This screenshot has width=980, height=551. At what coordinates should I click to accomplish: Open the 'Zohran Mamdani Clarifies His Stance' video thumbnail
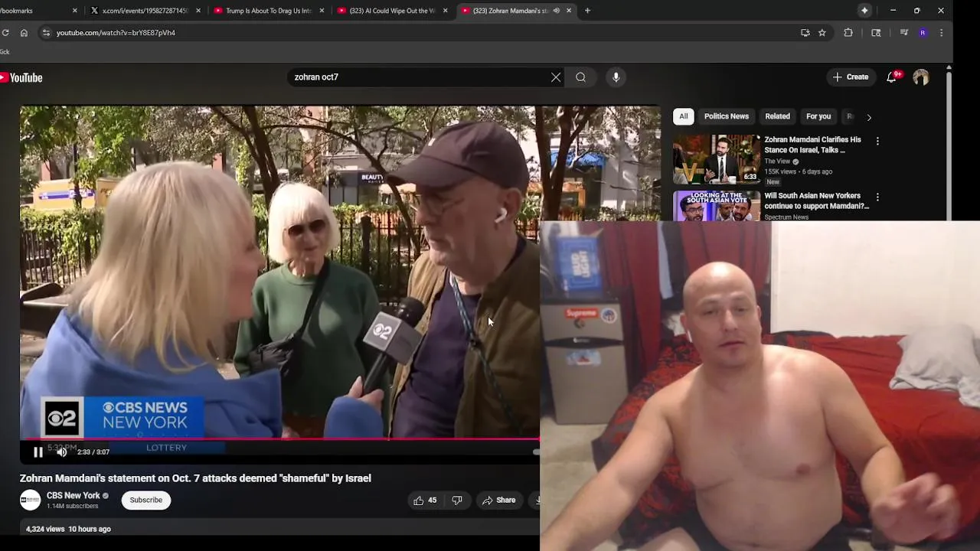[x=717, y=159]
